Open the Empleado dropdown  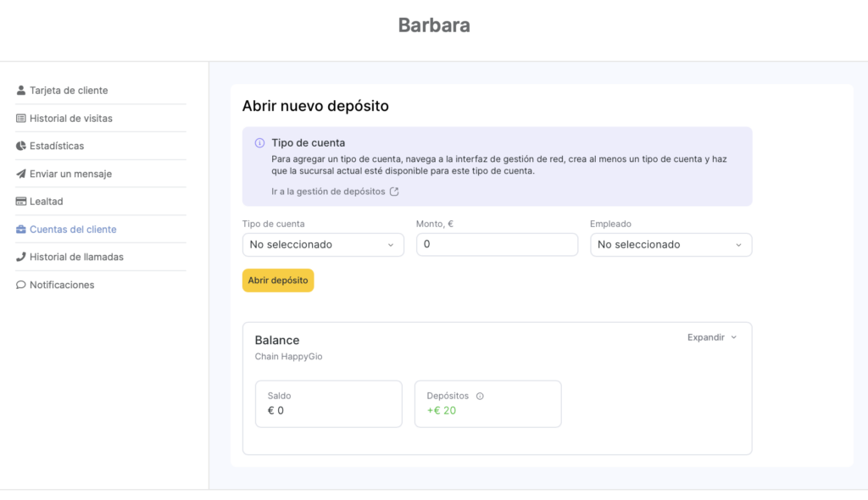670,245
